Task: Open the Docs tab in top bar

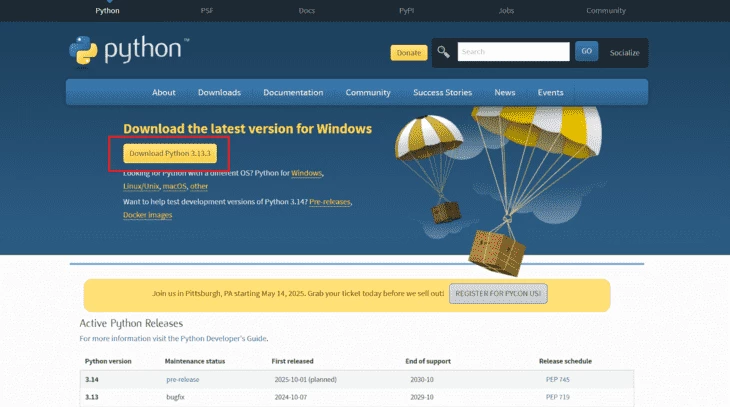Action: tap(307, 10)
